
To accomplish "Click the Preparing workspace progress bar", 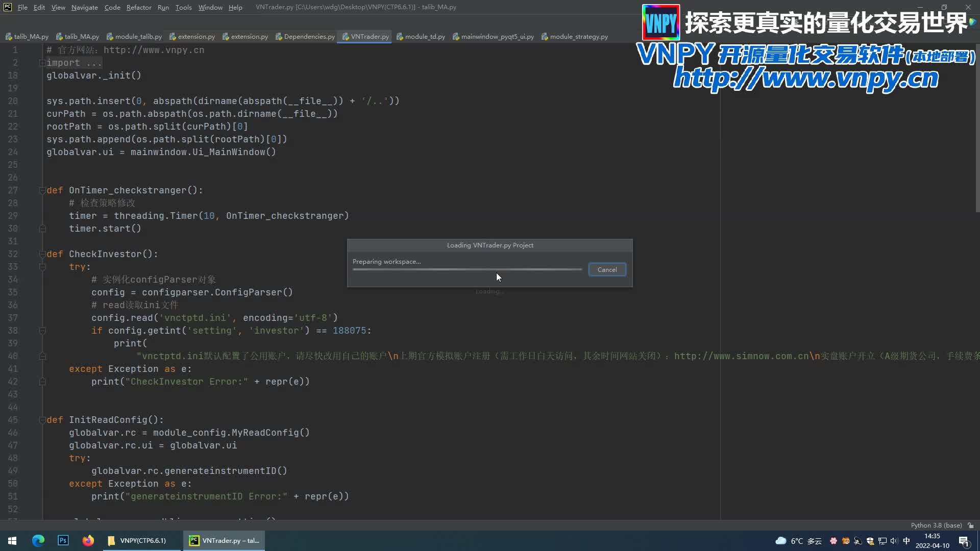I will [466, 269].
